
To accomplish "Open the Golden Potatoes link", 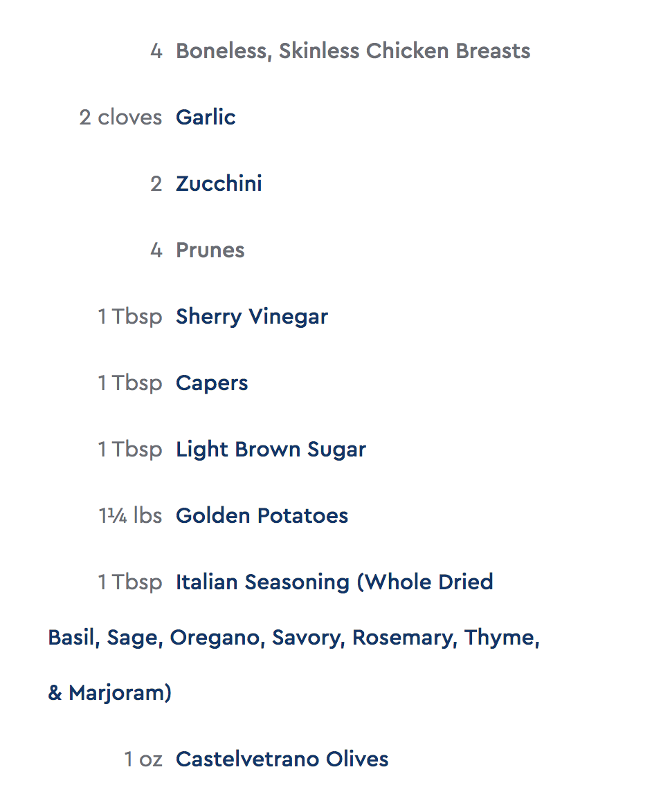I will [262, 516].
